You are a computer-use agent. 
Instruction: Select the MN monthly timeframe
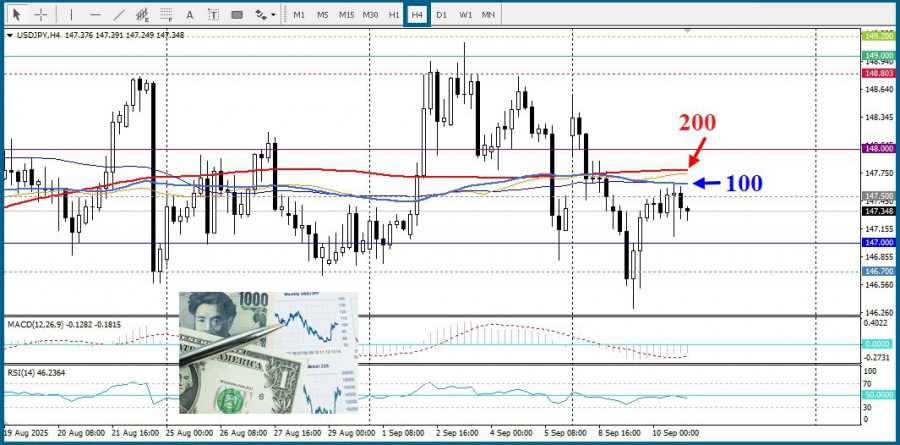click(x=488, y=15)
